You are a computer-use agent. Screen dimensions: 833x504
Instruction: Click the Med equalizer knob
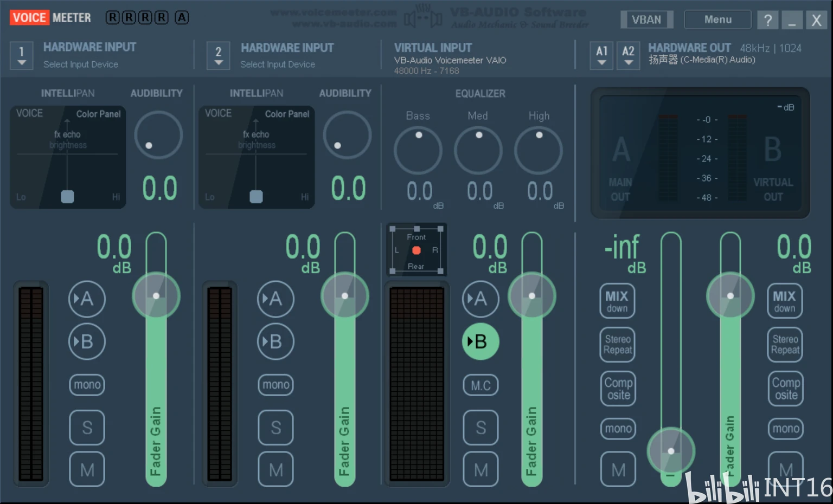(478, 150)
